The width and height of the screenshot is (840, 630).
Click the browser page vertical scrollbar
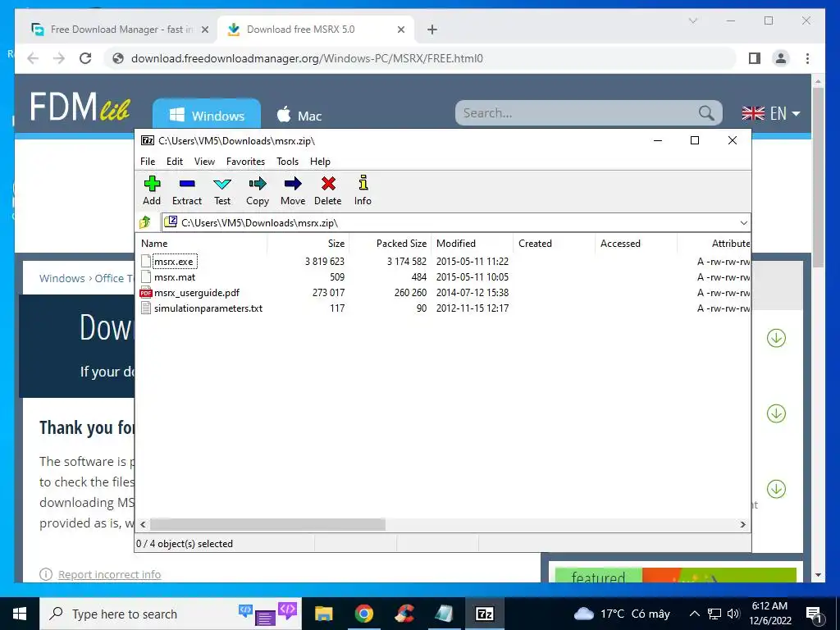818,177
